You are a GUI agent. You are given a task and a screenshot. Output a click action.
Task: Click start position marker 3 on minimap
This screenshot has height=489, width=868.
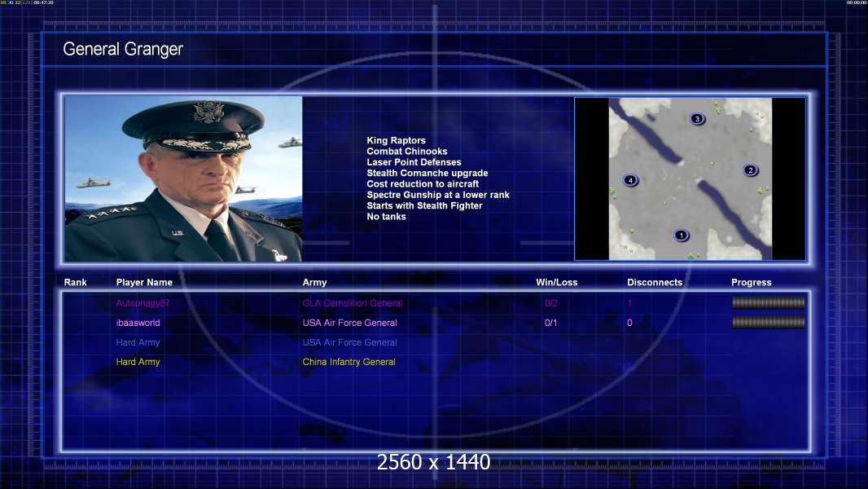point(698,118)
